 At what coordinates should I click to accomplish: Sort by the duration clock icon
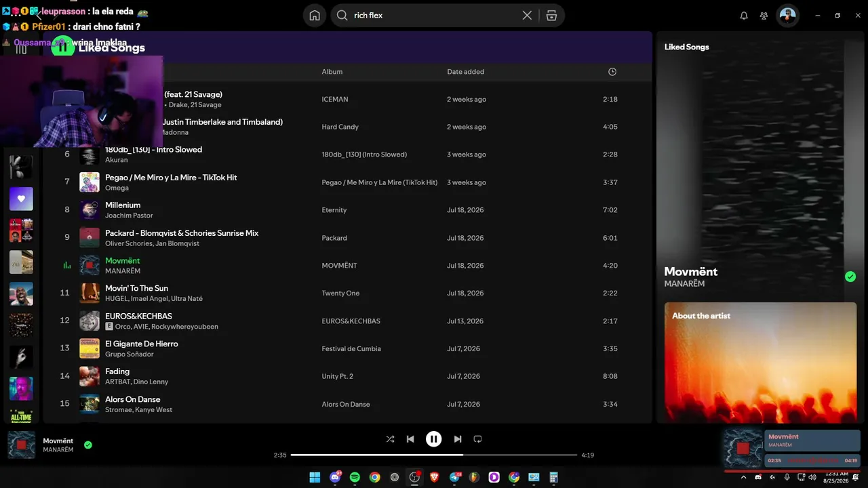[x=612, y=72]
